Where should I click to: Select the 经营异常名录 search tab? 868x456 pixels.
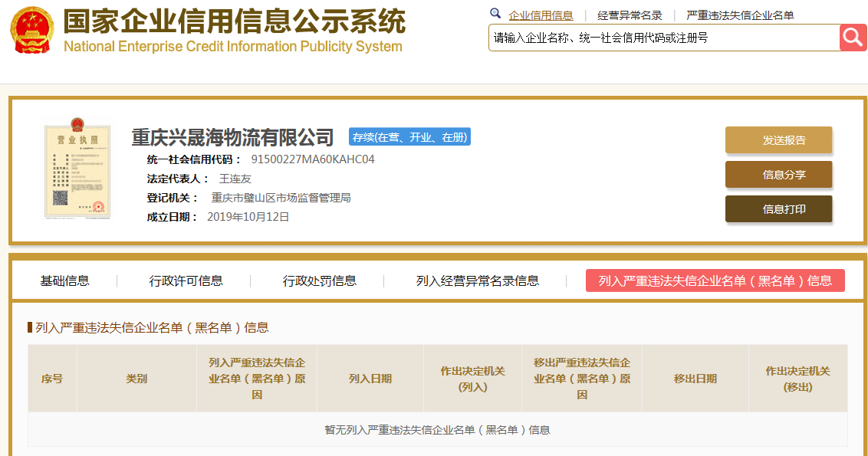[630, 15]
